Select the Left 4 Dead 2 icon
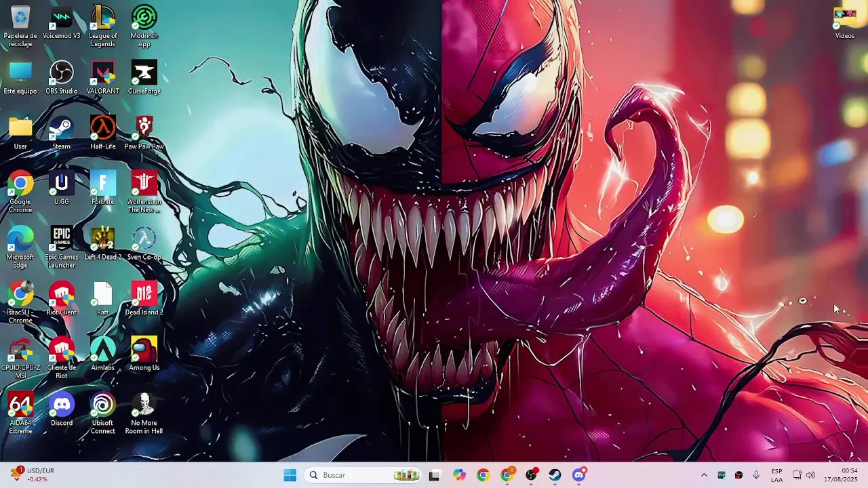The width and height of the screenshot is (868, 488). click(103, 243)
